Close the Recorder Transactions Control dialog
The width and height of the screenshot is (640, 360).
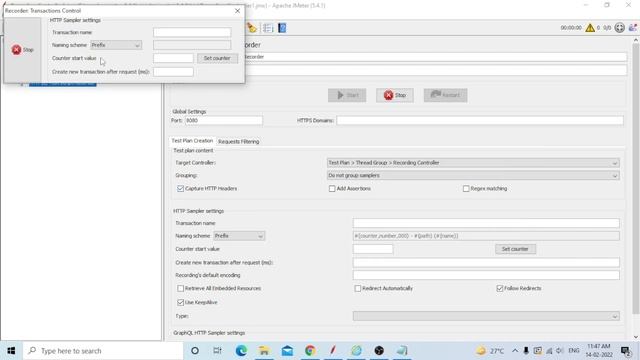pos(238,11)
